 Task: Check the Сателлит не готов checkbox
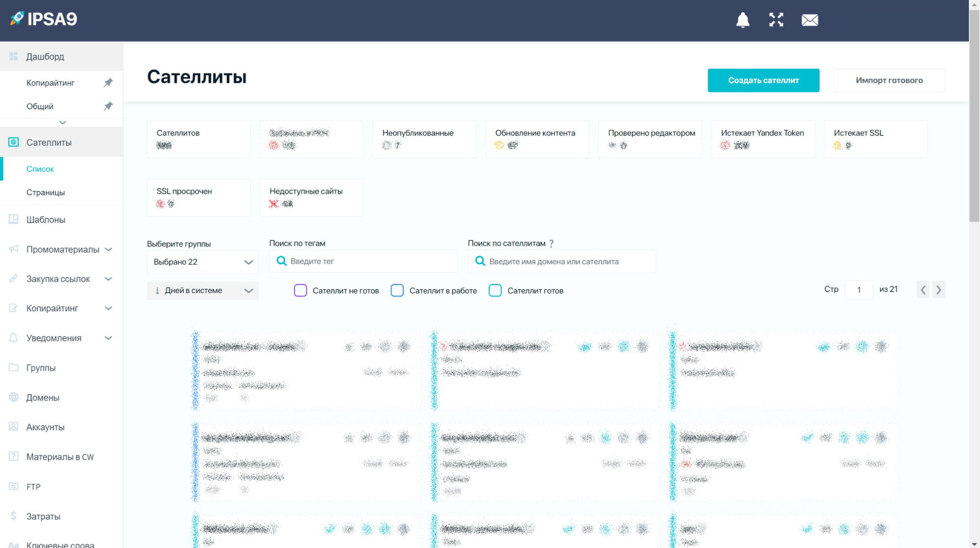tap(300, 291)
